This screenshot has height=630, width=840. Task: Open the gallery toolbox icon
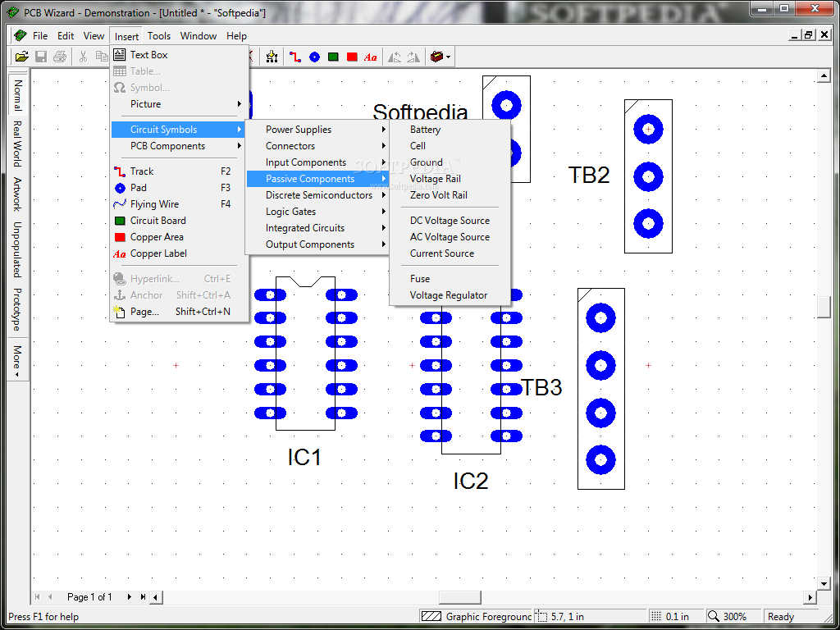tap(436, 57)
